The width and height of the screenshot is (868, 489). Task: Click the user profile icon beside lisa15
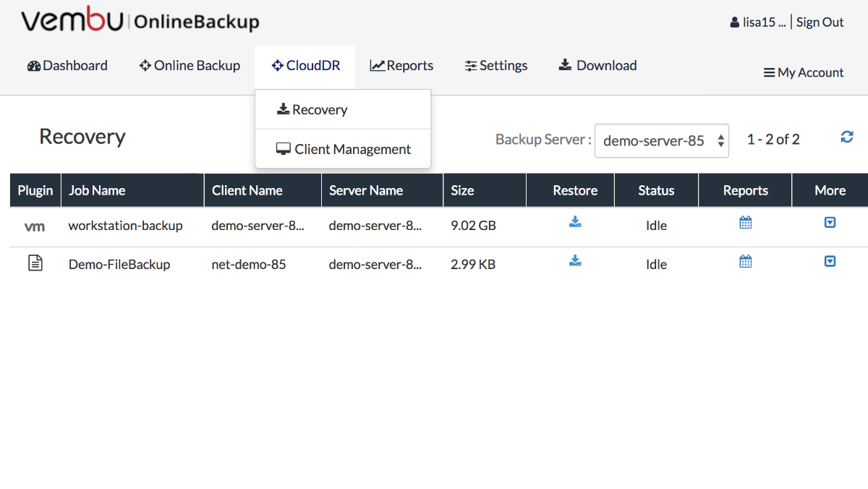point(735,22)
